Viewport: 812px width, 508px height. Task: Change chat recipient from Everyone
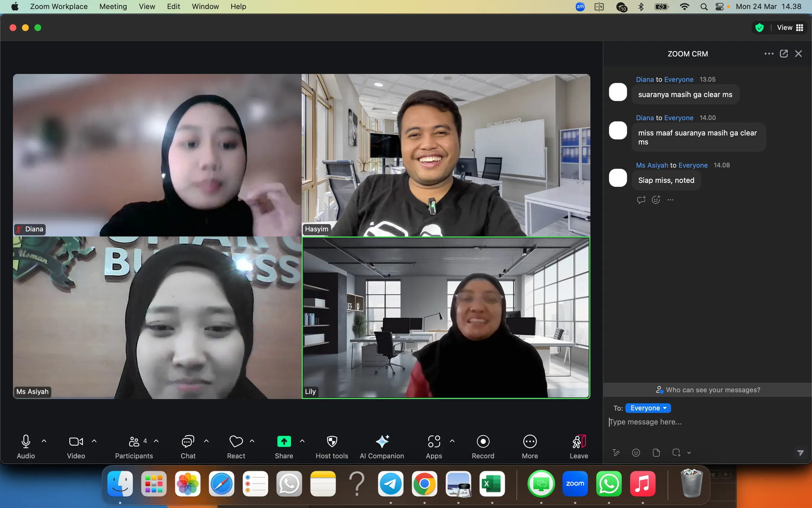pyautogui.click(x=648, y=408)
